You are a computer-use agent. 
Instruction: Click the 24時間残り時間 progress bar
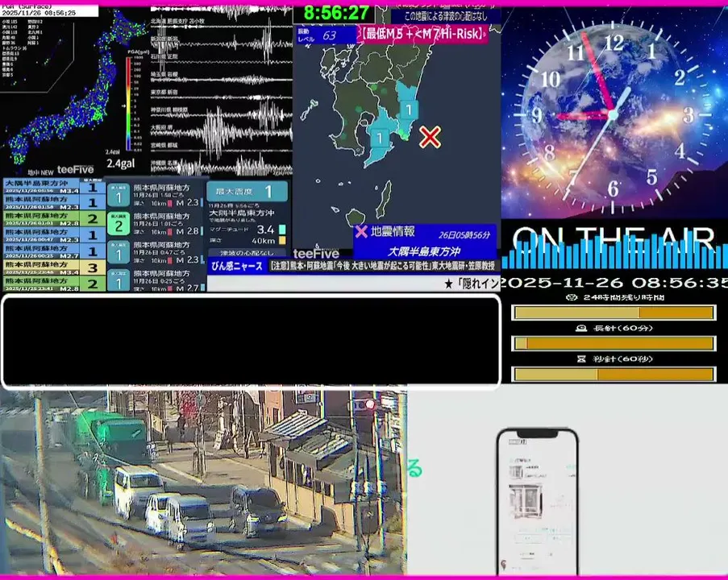(x=614, y=313)
